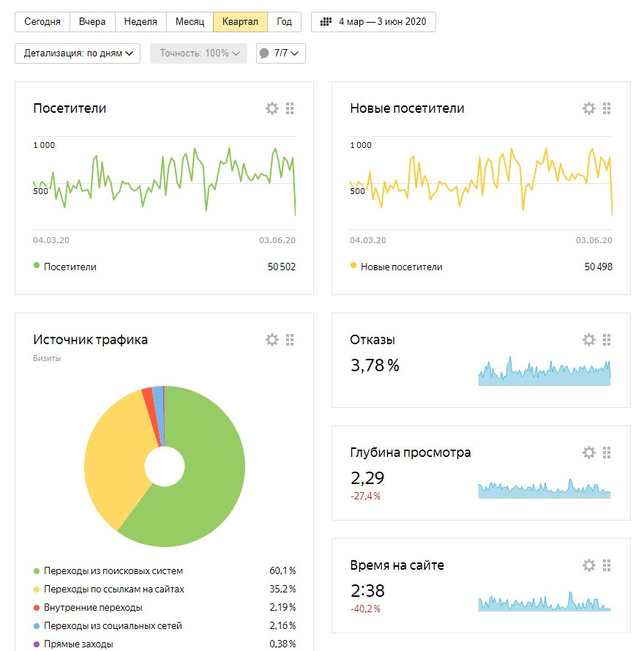Open settings gear of Новые посетители widget
The height and width of the screenshot is (651, 644).
(x=589, y=108)
